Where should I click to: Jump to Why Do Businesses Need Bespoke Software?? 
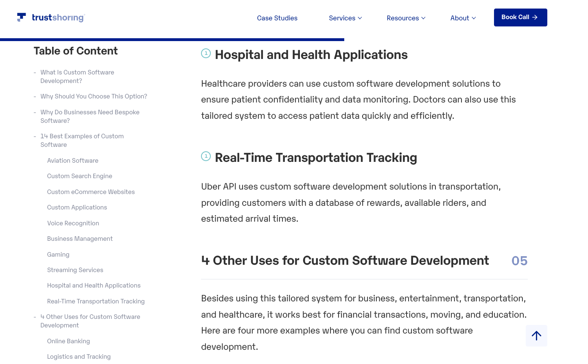(90, 116)
